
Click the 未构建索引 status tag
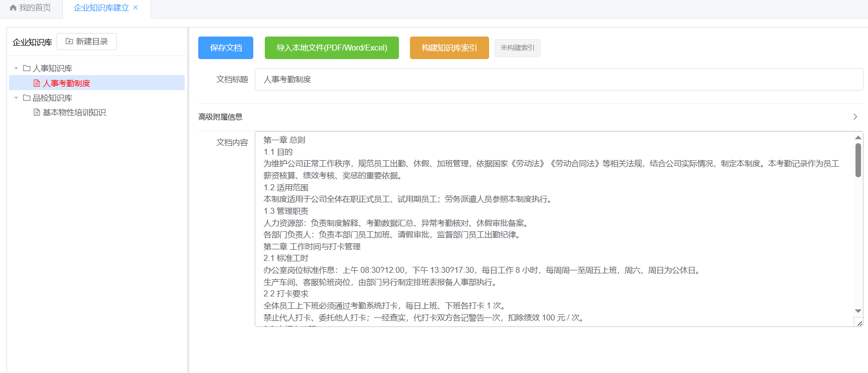(518, 48)
